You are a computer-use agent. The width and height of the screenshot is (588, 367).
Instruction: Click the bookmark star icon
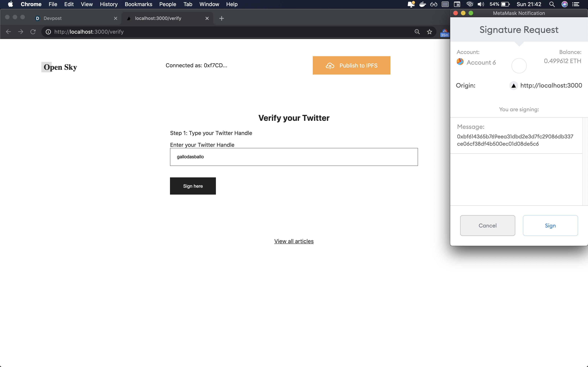[429, 32]
